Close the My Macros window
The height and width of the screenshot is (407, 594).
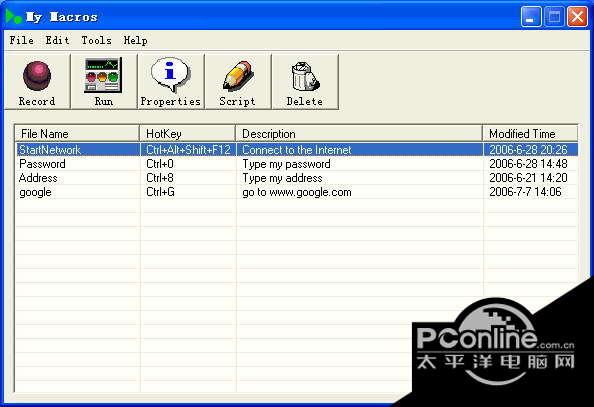[x=577, y=17]
